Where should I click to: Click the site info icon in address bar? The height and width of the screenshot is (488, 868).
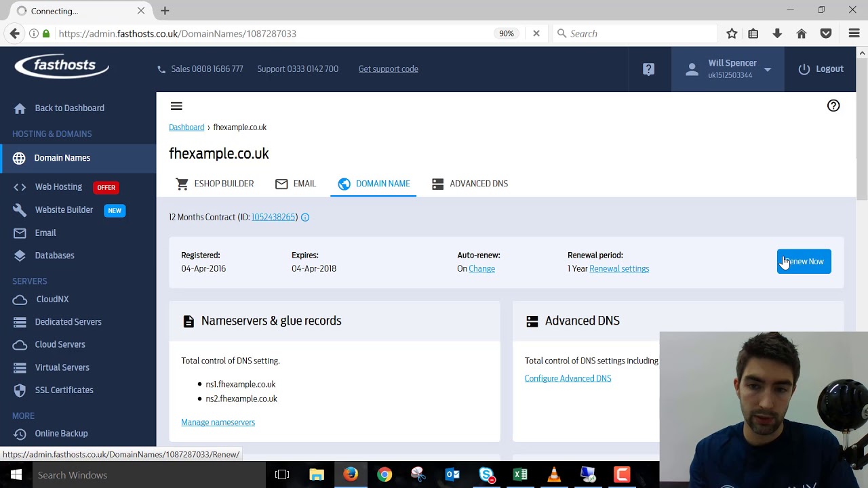tap(33, 33)
